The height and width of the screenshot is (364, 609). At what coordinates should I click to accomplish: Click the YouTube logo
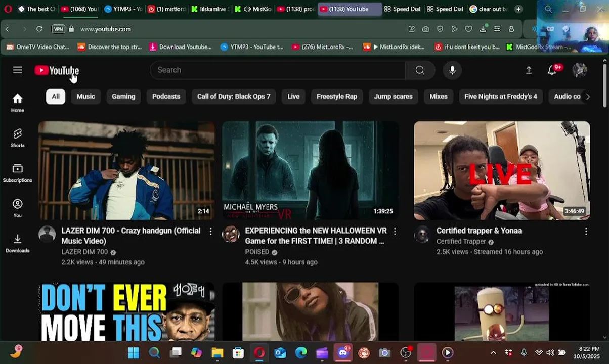[57, 70]
